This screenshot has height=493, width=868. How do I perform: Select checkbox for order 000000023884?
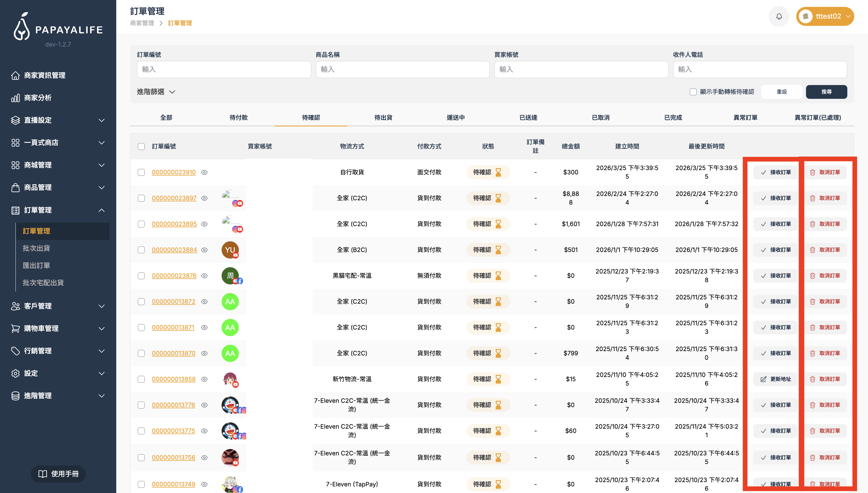click(141, 250)
